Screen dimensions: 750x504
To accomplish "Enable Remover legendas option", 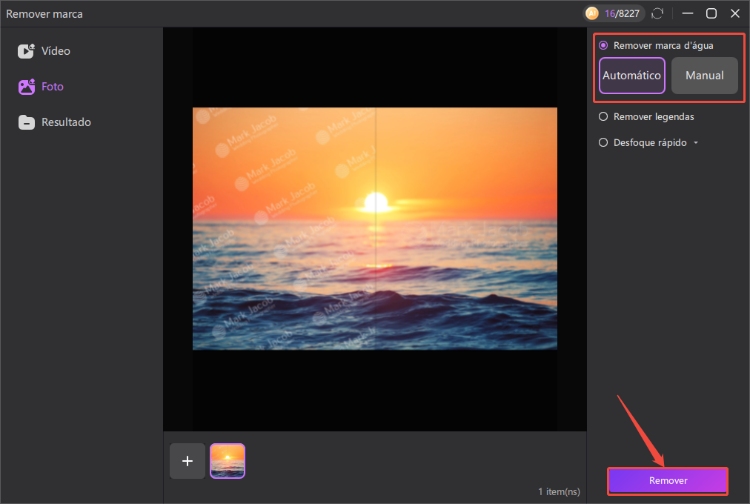I will click(x=603, y=117).
